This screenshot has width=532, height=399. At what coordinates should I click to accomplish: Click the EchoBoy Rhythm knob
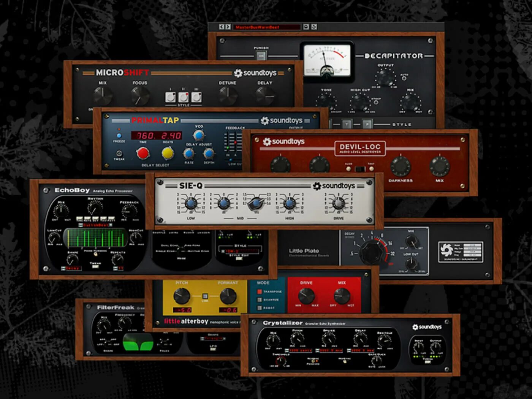click(x=95, y=208)
